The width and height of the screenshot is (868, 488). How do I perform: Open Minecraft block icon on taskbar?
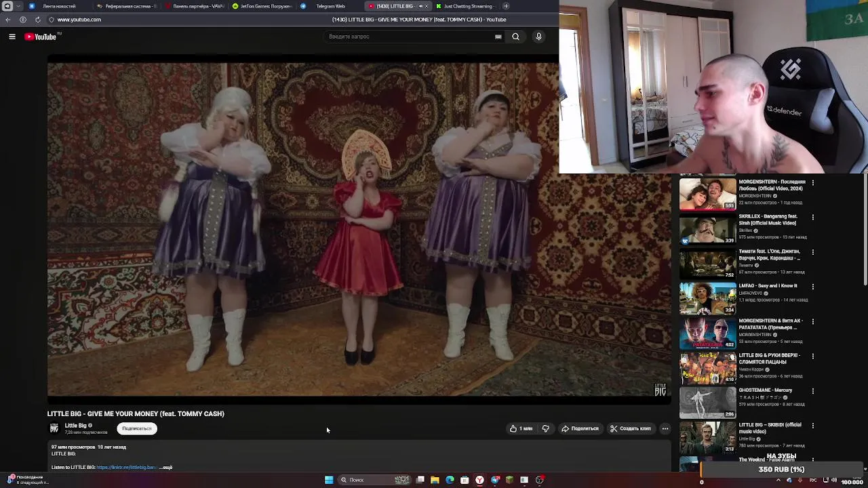pos(509,480)
